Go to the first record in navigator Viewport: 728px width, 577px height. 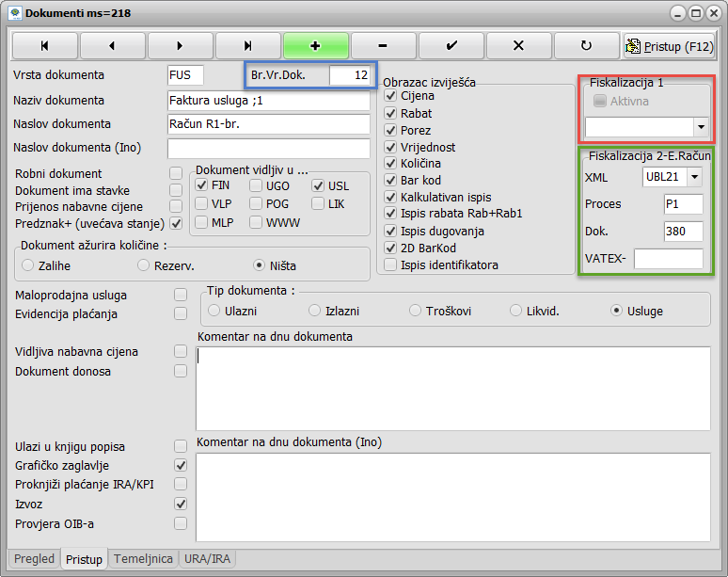coord(44,45)
